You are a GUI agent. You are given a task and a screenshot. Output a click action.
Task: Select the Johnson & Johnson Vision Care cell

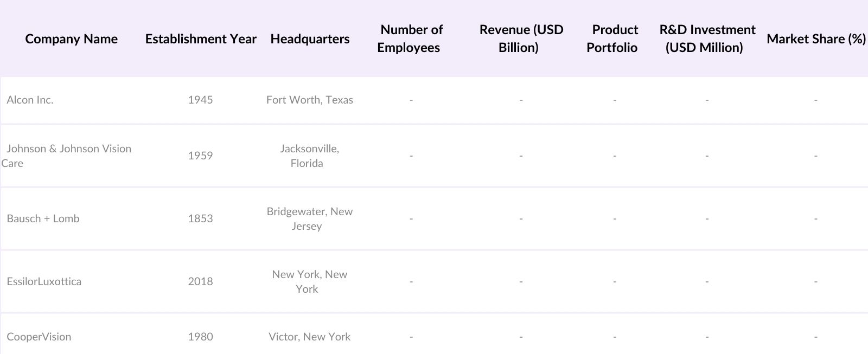point(68,156)
